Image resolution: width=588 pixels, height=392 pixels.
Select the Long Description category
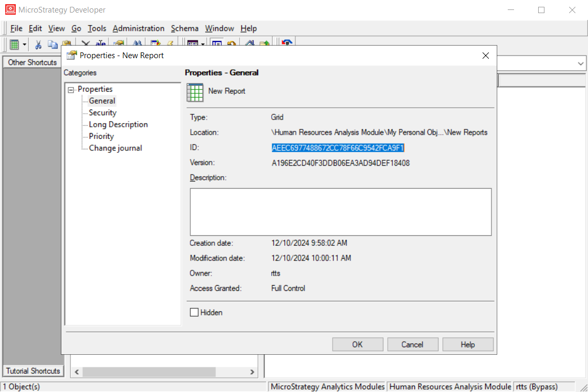pos(118,124)
